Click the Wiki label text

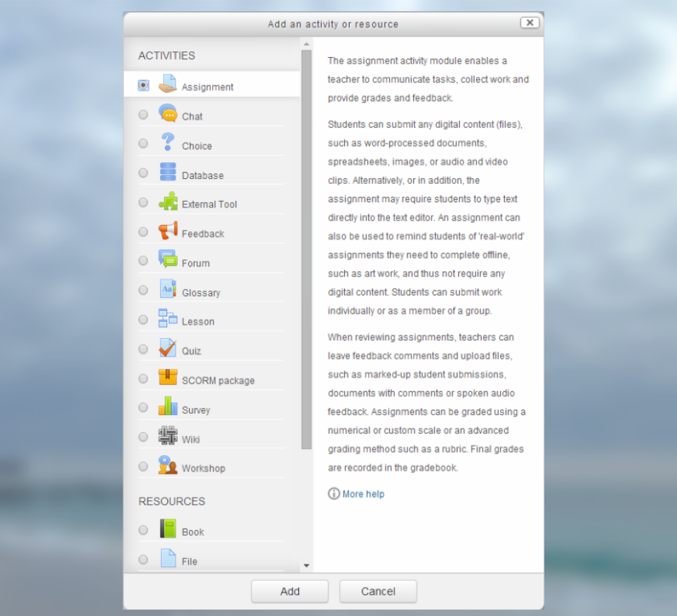(x=191, y=440)
